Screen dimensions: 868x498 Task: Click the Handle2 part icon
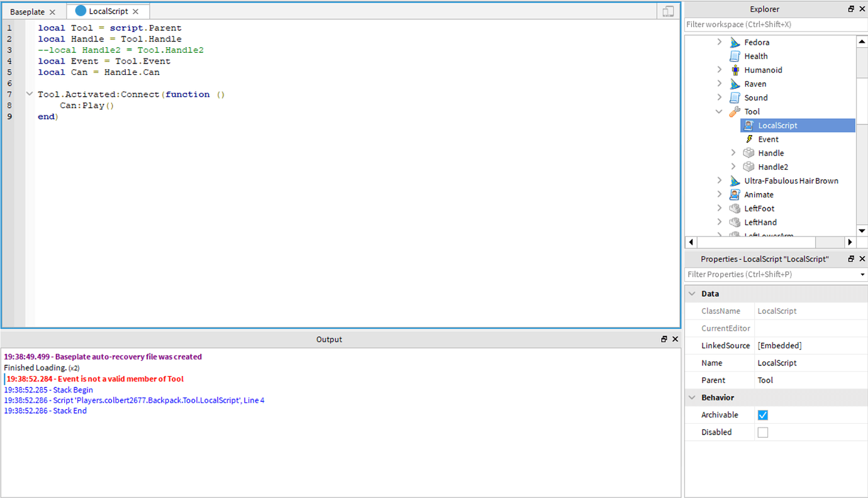point(748,167)
